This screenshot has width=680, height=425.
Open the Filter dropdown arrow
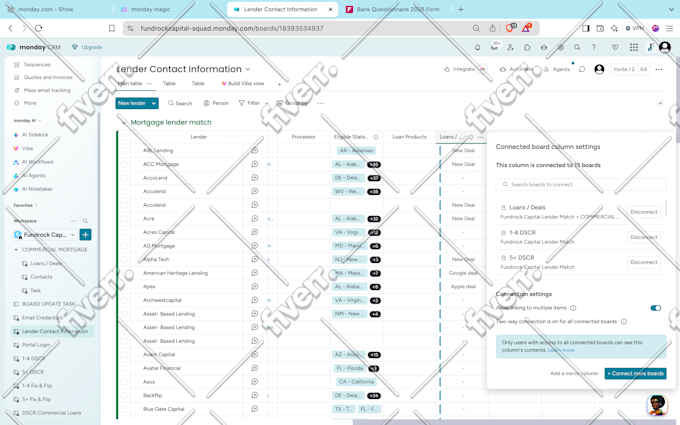point(267,103)
